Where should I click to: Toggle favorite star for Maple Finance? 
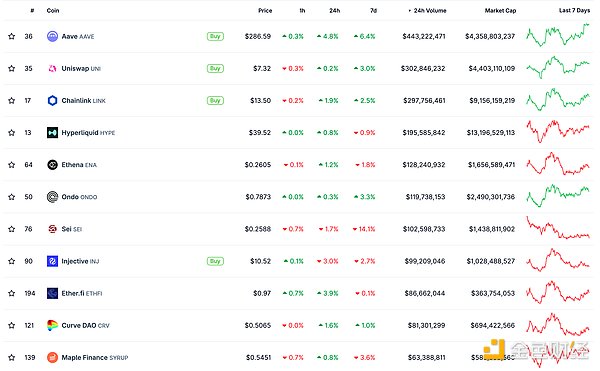point(12,358)
